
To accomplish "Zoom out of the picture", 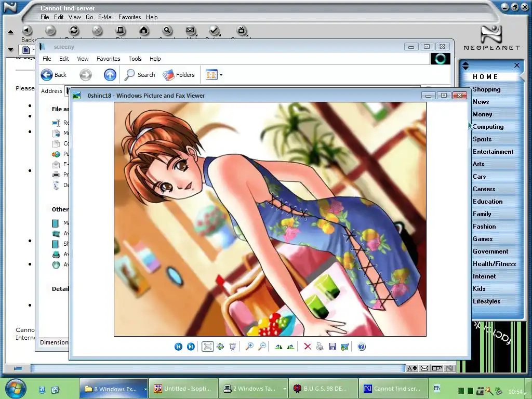I will [x=262, y=347].
